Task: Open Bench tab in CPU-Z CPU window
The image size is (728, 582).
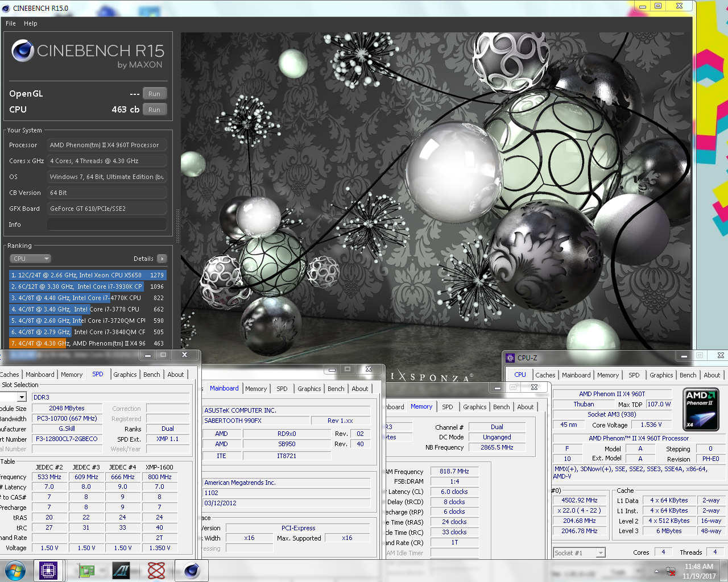Action: (x=688, y=375)
